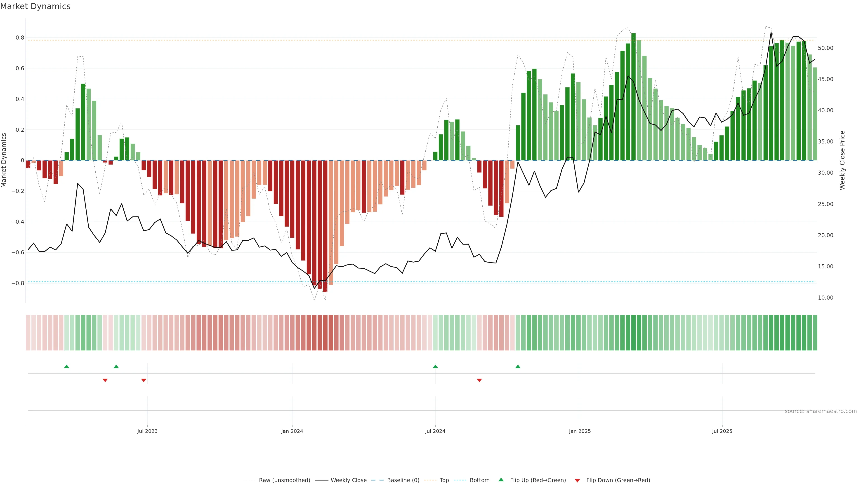Click the Market Dynamics chart title
This screenshot has height=488, width=868.
click(x=35, y=6)
